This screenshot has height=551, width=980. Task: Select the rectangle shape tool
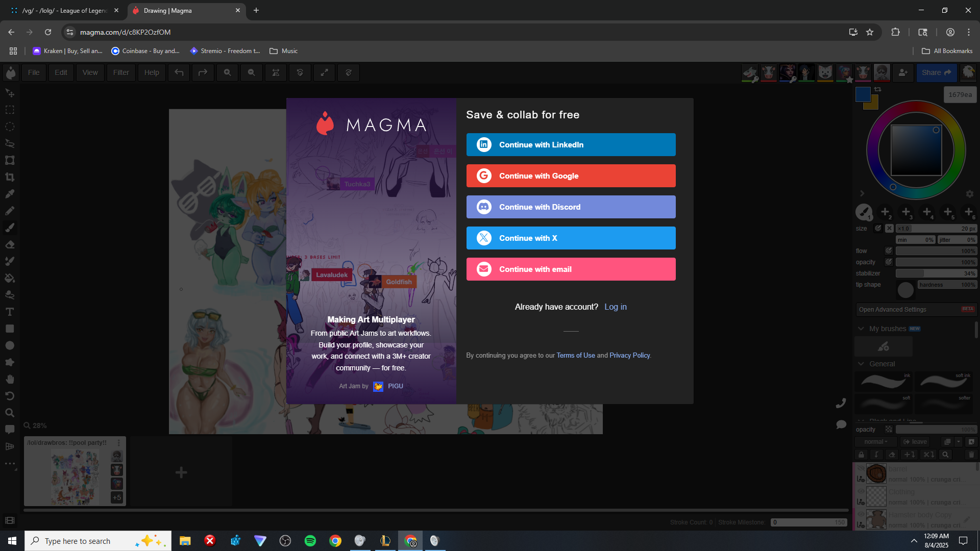coord(10,329)
